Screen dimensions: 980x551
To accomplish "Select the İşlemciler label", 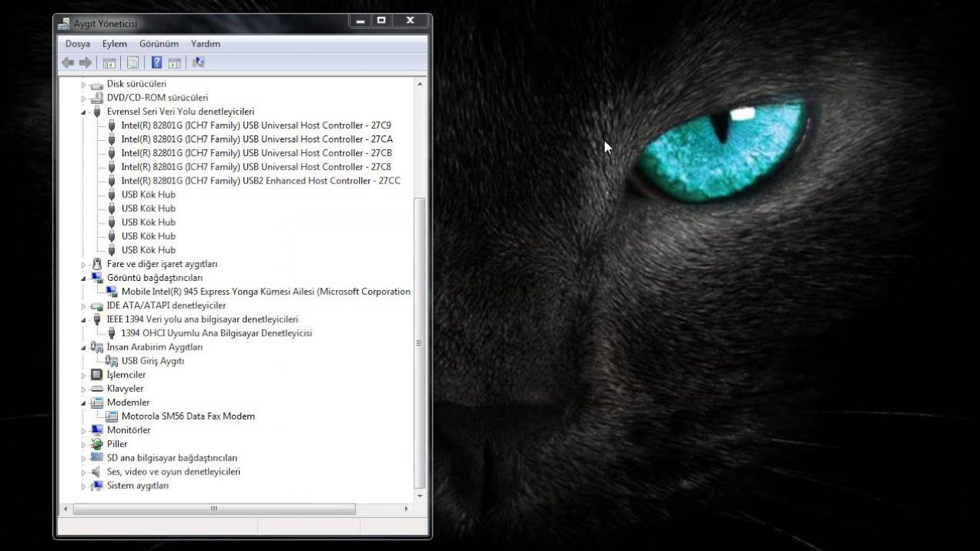I will (x=126, y=375).
